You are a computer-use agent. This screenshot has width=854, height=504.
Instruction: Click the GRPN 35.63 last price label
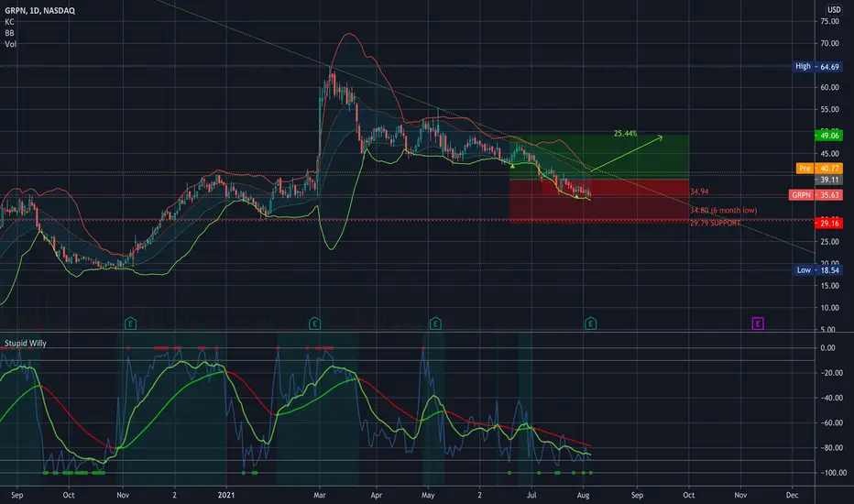coord(816,194)
